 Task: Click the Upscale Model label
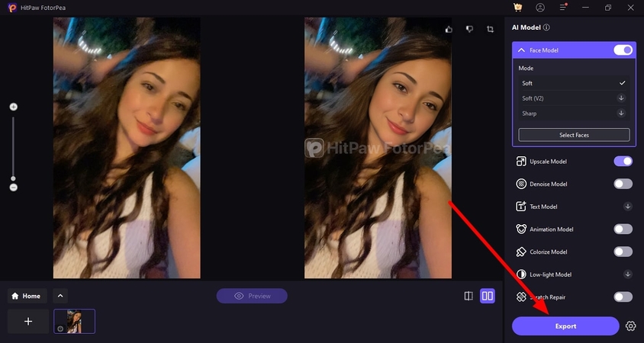(548, 162)
